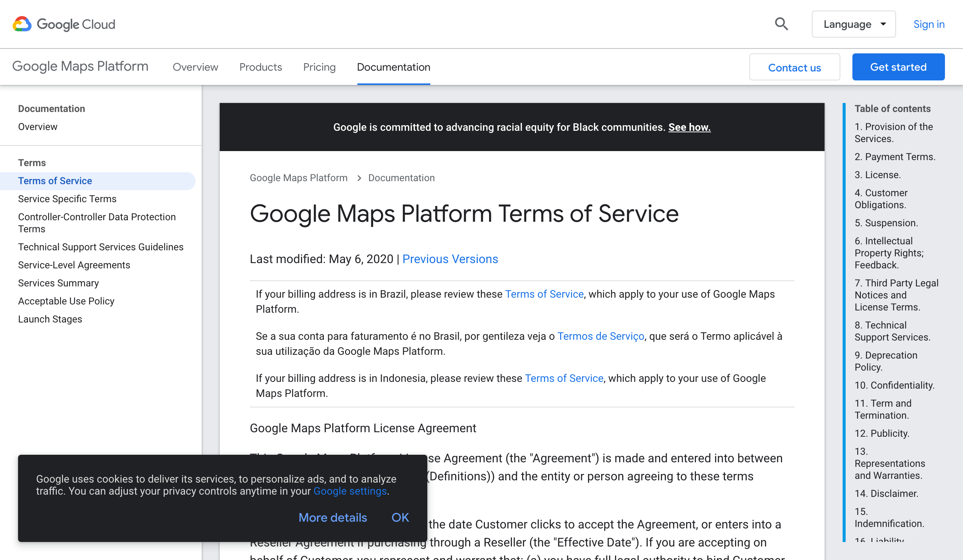Viewport: 963px width, 560px height.
Task: Jump to 12. Publicity
Action: (882, 433)
